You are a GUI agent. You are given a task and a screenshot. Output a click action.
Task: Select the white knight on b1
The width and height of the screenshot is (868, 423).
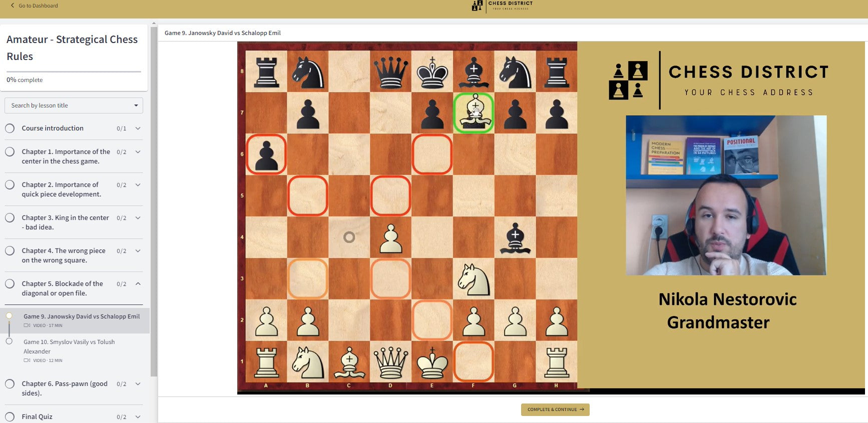(308, 362)
